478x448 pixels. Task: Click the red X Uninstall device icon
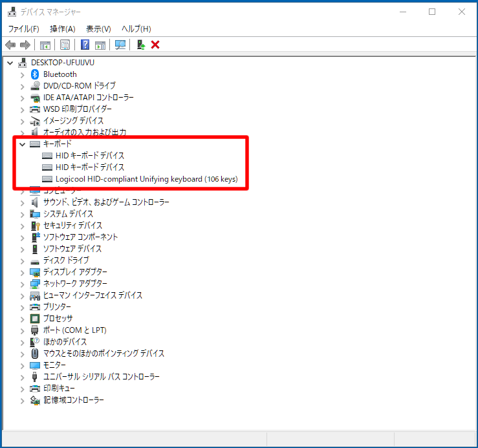click(x=155, y=45)
